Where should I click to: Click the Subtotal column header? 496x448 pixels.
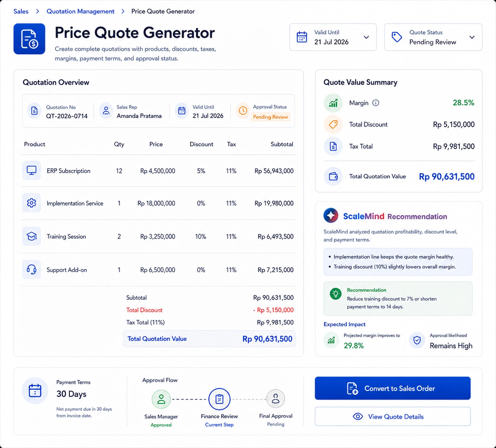pyautogui.click(x=282, y=144)
